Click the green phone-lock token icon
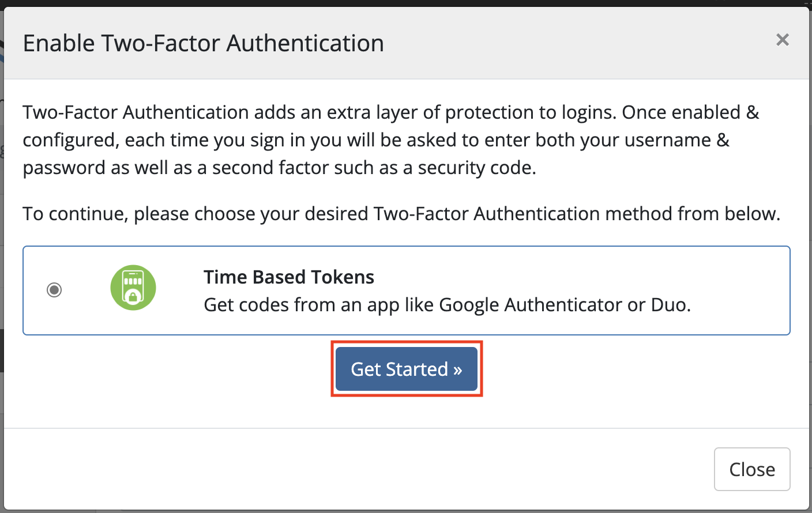This screenshot has width=812, height=513. tap(133, 288)
